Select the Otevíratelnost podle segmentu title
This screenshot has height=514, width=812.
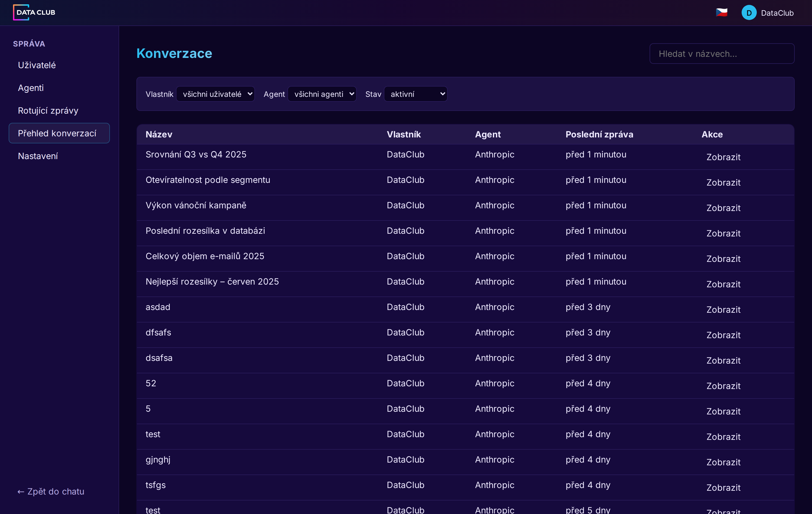[208, 180]
